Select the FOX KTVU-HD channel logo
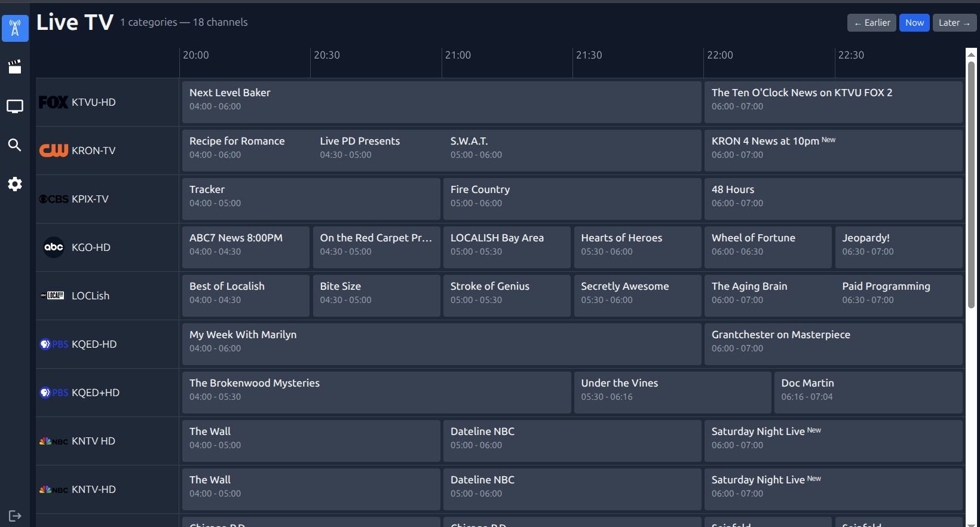Viewport: 980px width, 527px height. (x=54, y=102)
